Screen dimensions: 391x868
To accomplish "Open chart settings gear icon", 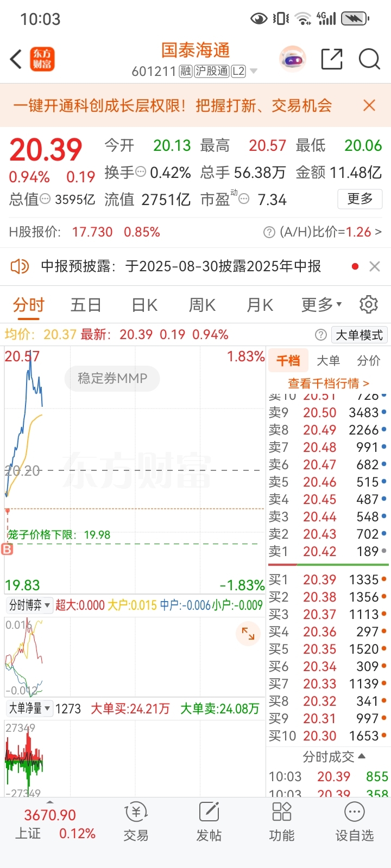I will click(x=369, y=304).
